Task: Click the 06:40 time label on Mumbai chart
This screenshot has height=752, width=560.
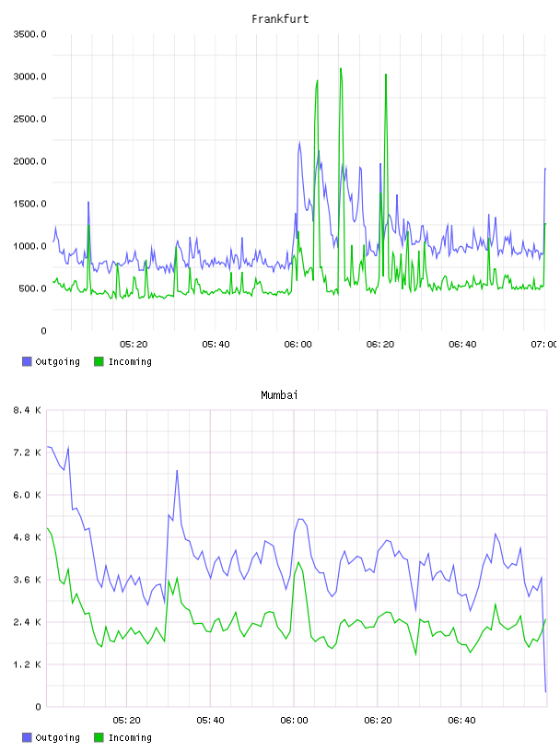Action: [461, 721]
